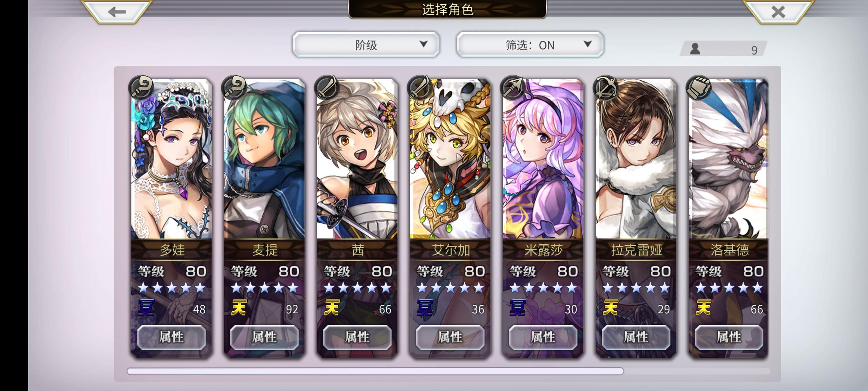Click the character count indicator showing 9

pyautogui.click(x=723, y=49)
